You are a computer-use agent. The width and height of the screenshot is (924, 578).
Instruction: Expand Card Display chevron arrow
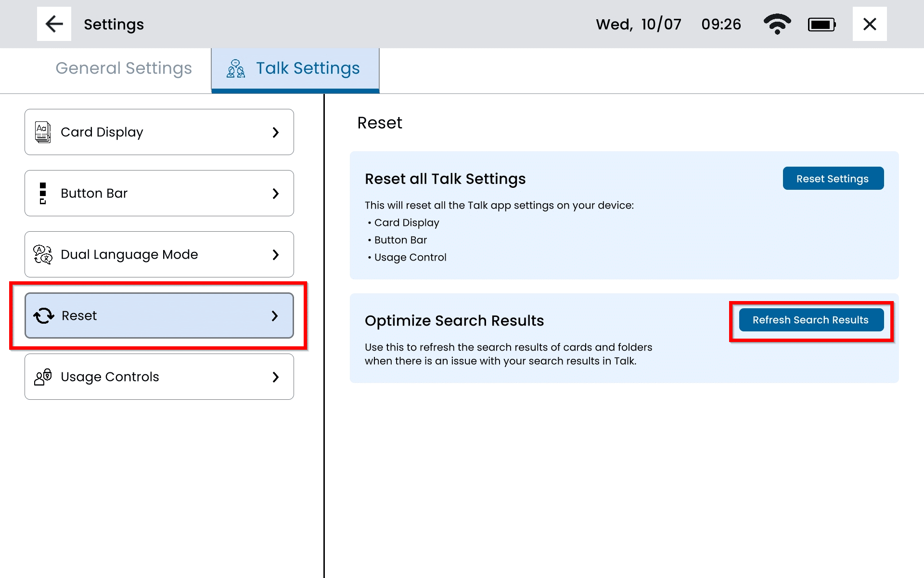point(275,132)
